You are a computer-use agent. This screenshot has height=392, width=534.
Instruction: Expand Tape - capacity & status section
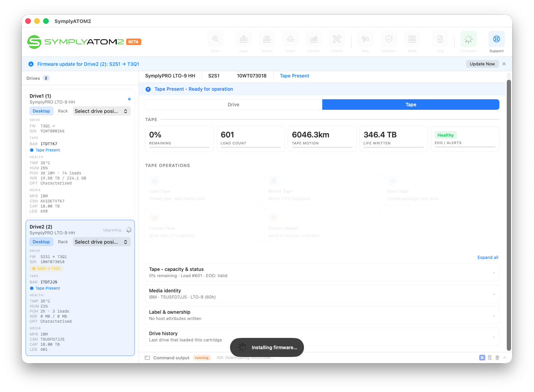click(322, 272)
